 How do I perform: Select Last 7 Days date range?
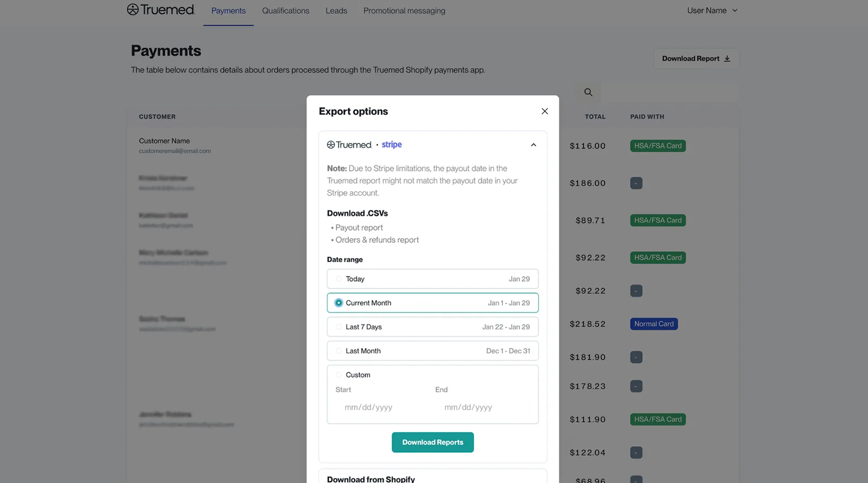pyautogui.click(x=432, y=327)
